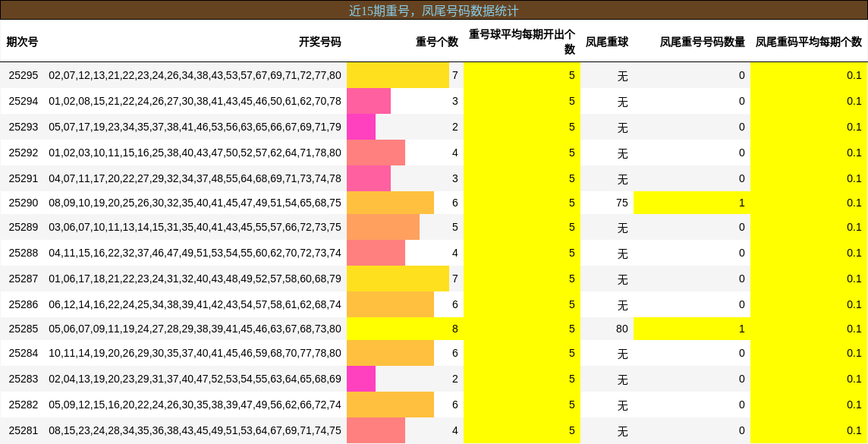Click the pink bar beside count 2

click(360, 127)
